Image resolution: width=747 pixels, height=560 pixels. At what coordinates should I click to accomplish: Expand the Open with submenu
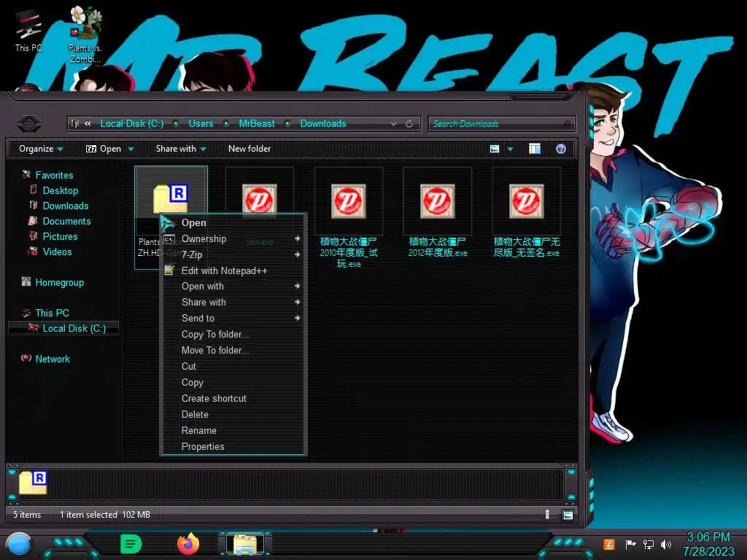(x=233, y=286)
